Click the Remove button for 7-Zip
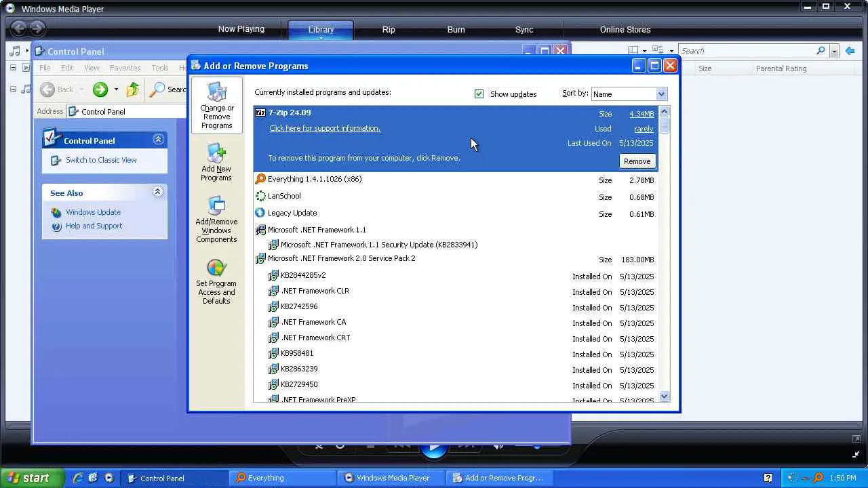 coord(637,161)
